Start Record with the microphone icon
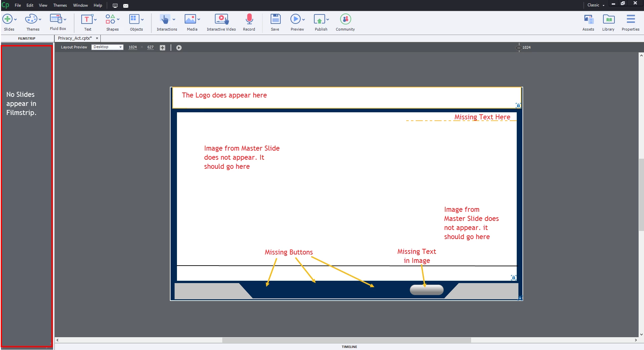Viewport: 644px width, 350px height. [x=249, y=19]
